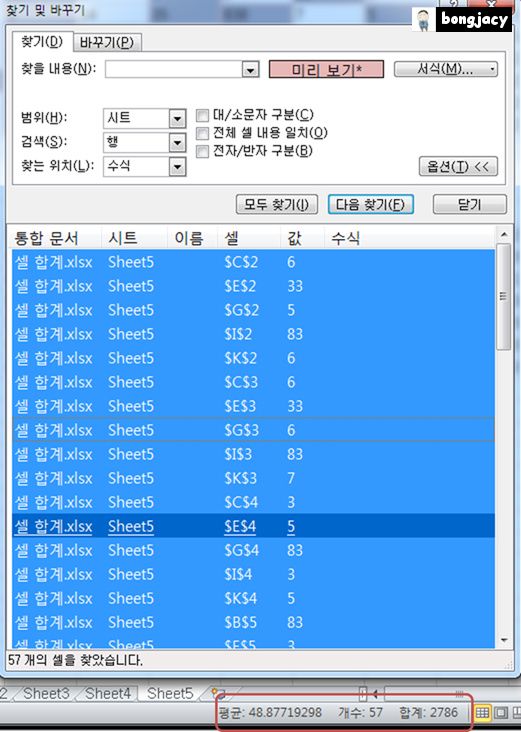The image size is (521, 732).
Task: Close dialog with 닫기 button
Action: [x=470, y=204]
